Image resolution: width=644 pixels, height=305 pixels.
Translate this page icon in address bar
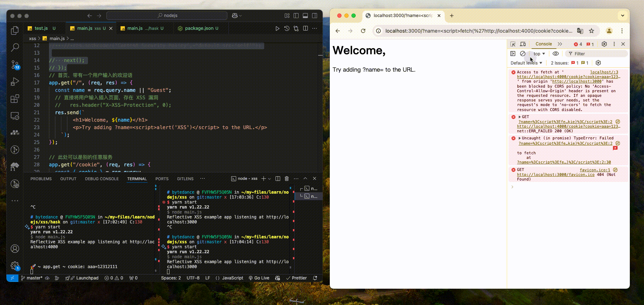[580, 31]
